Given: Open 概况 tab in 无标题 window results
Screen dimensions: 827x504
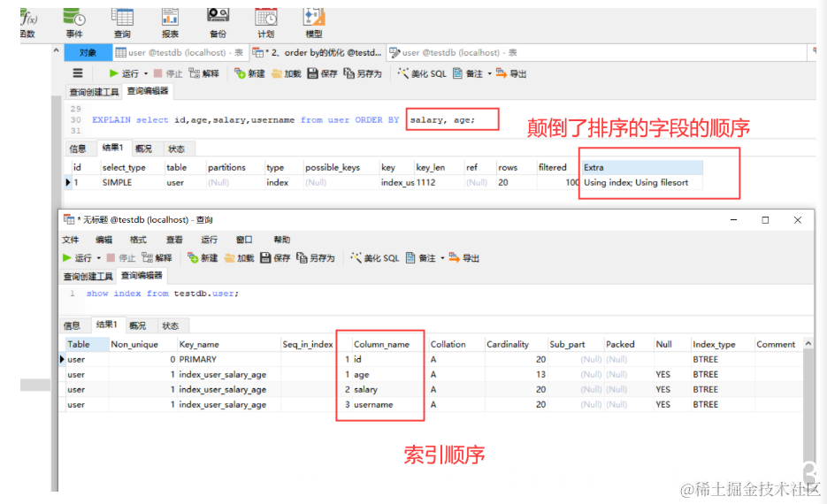Looking at the screenshot, I should pos(138,325).
